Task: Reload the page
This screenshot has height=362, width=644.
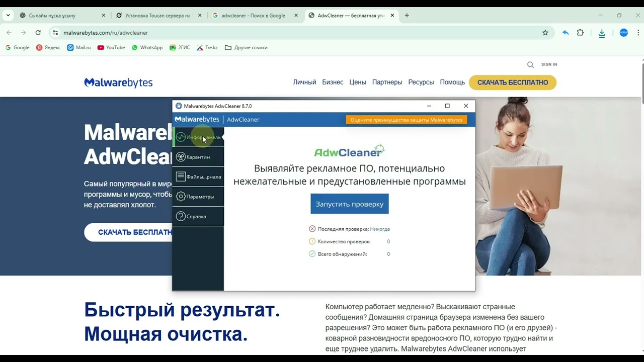Action: click(38, 33)
